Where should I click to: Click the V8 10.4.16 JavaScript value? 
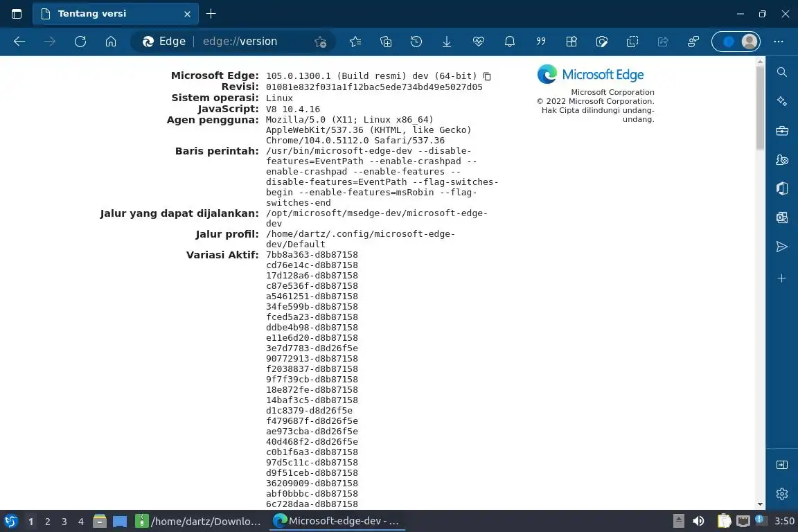point(292,109)
